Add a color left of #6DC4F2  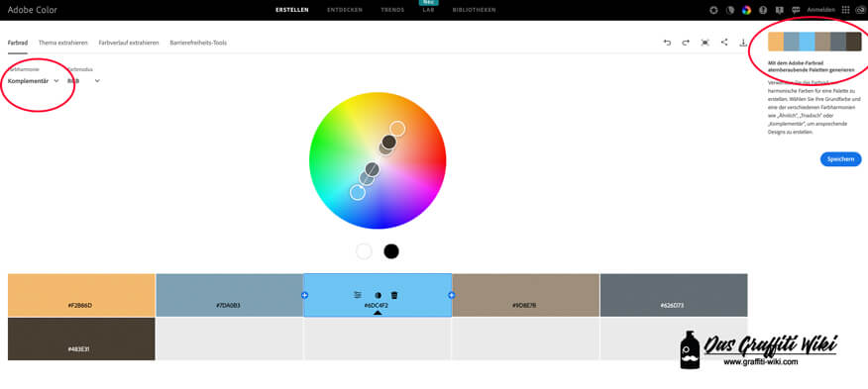tap(304, 296)
